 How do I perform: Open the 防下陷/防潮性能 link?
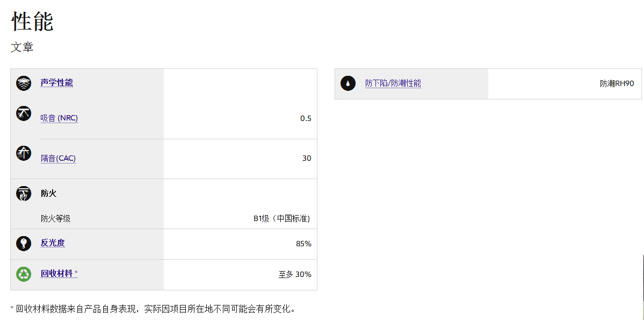tap(393, 83)
